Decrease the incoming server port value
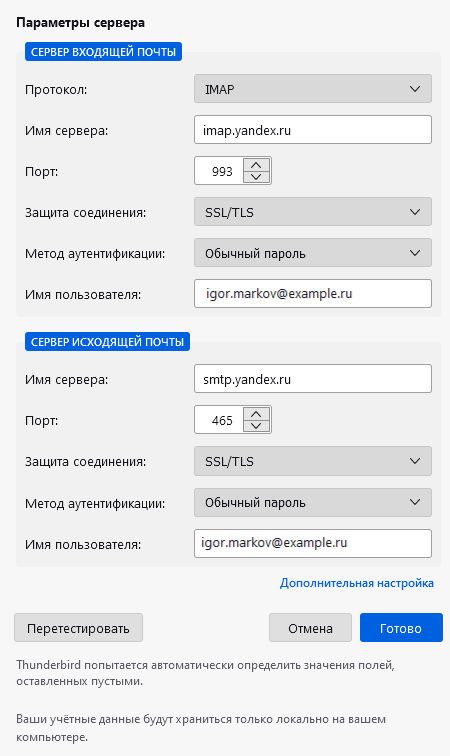This screenshot has height=756, width=450. click(256, 177)
